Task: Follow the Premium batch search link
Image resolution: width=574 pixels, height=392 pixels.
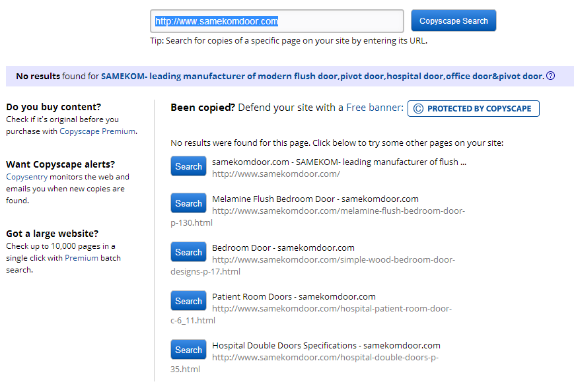Action: tap(81, 258)
